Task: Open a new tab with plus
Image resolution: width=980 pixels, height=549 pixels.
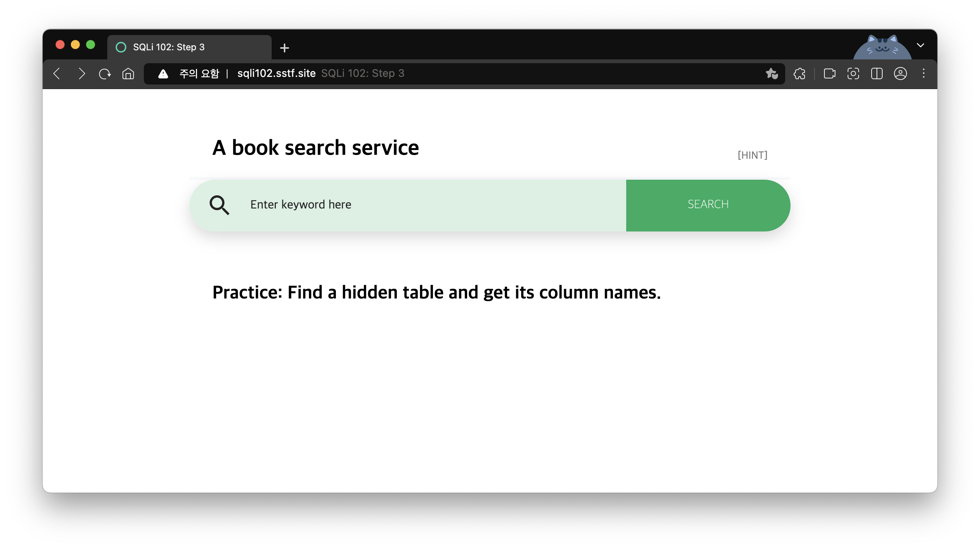Action: pyautogui.click(x=284, y=48)
